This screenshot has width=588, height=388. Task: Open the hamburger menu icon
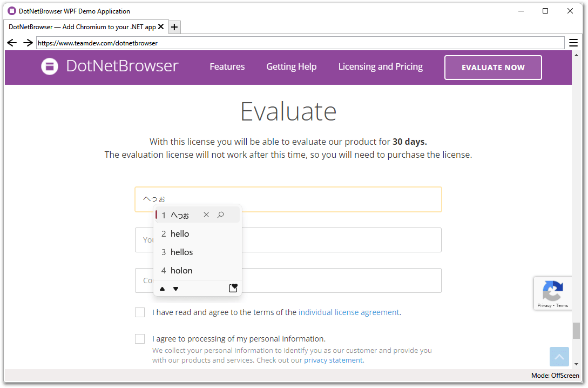pos(573,43)
